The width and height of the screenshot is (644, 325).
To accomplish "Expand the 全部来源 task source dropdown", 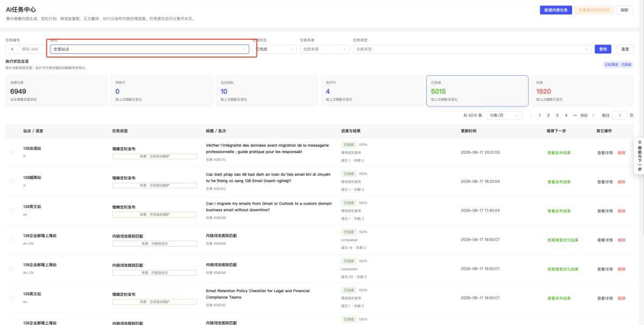I will point(325,49).
